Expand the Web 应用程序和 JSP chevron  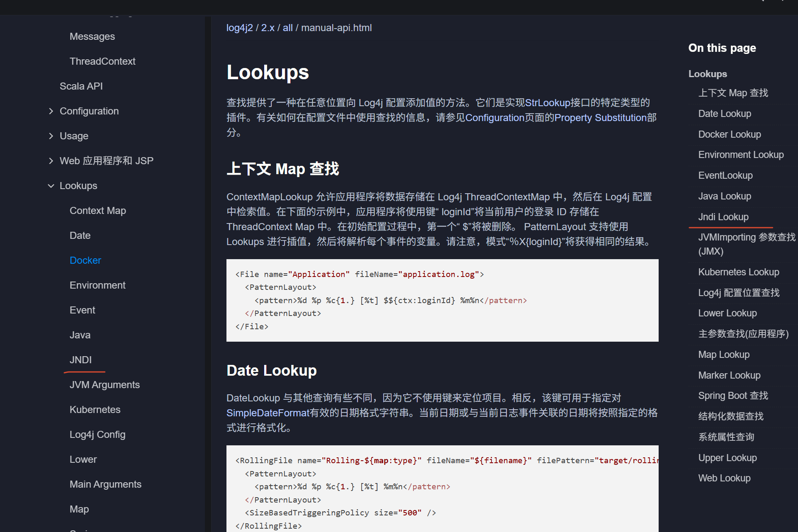coord(51,161)
